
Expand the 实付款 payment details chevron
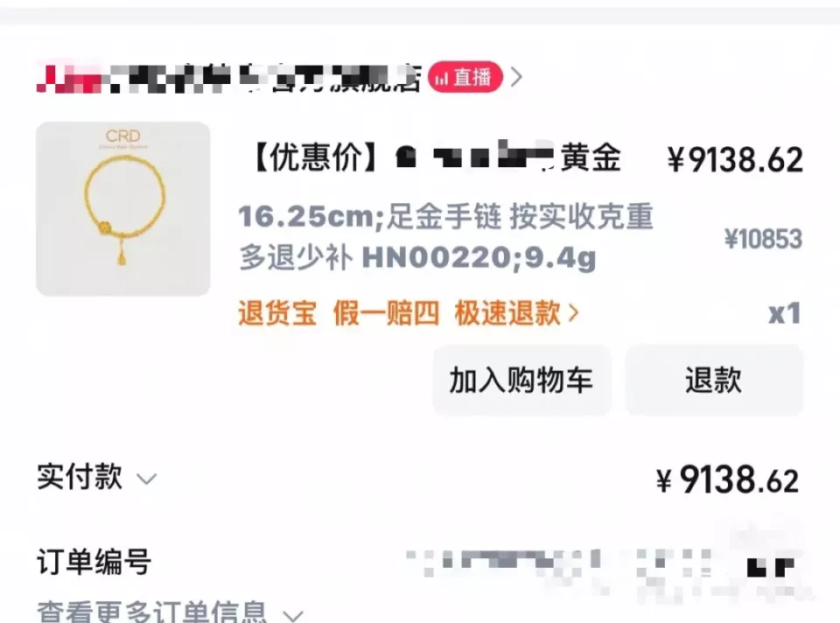point(146,479)
